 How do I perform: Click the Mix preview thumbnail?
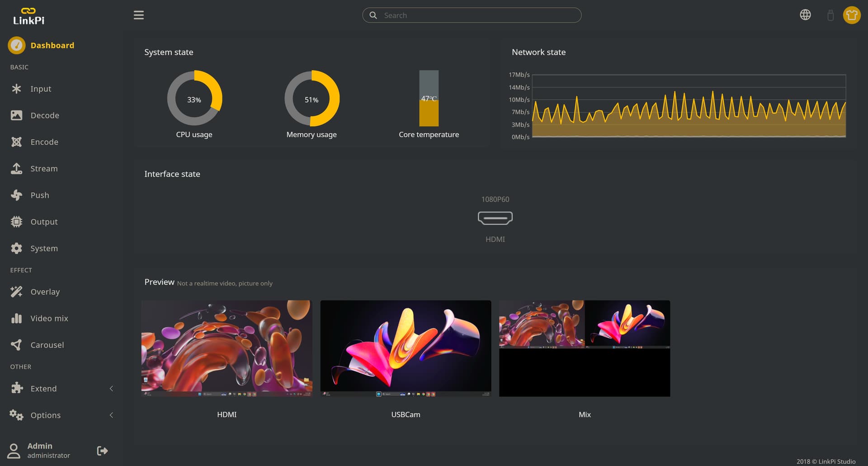click(x=584, y=348)
